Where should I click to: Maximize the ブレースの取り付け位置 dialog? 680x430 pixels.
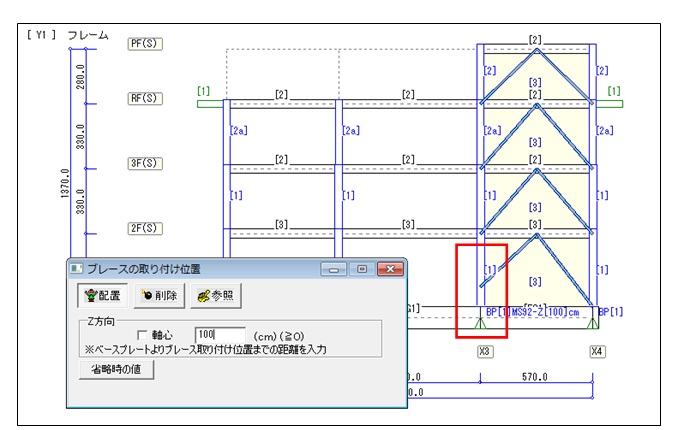coord(362,269)
